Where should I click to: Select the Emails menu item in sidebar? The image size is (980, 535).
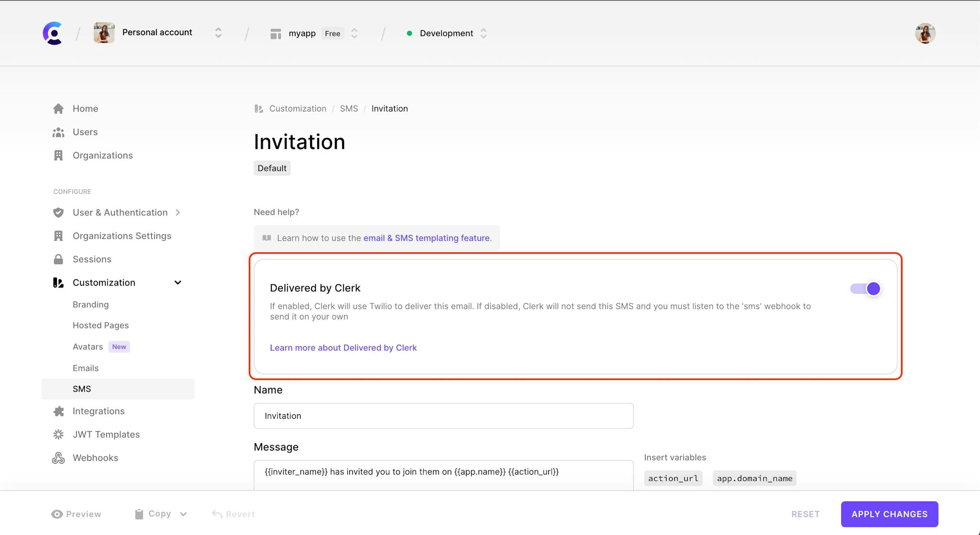(86, 368)
